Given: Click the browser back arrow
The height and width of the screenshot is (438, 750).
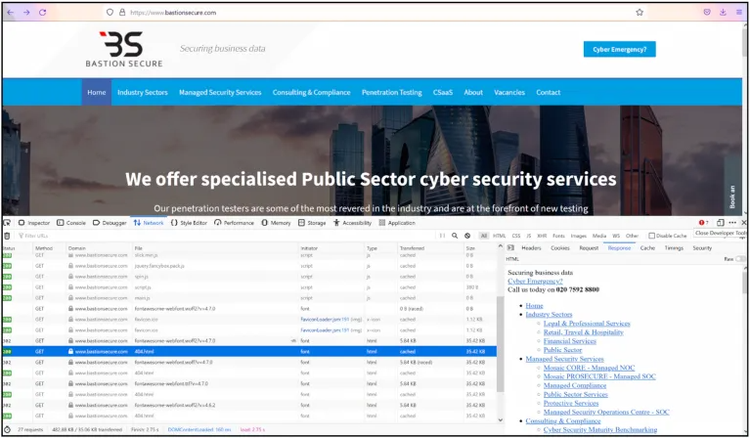Looking at the screenshot, I should point(11,12).
